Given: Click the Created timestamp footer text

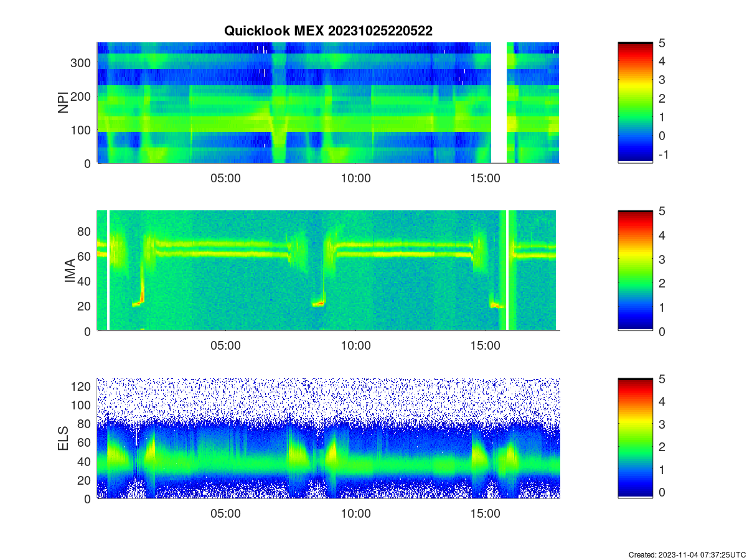Looking at the screenshot, I should (687, 554).
